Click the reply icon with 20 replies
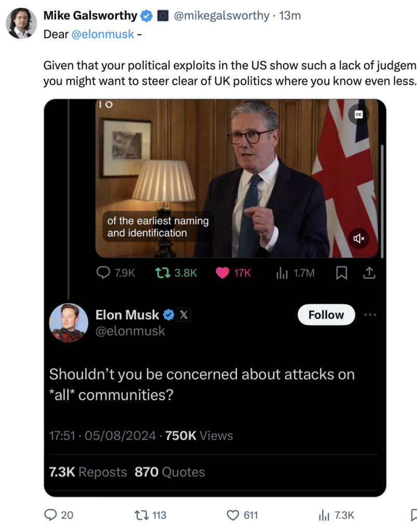This screenshot has height=532, width=417. click(x=50, y=515)
